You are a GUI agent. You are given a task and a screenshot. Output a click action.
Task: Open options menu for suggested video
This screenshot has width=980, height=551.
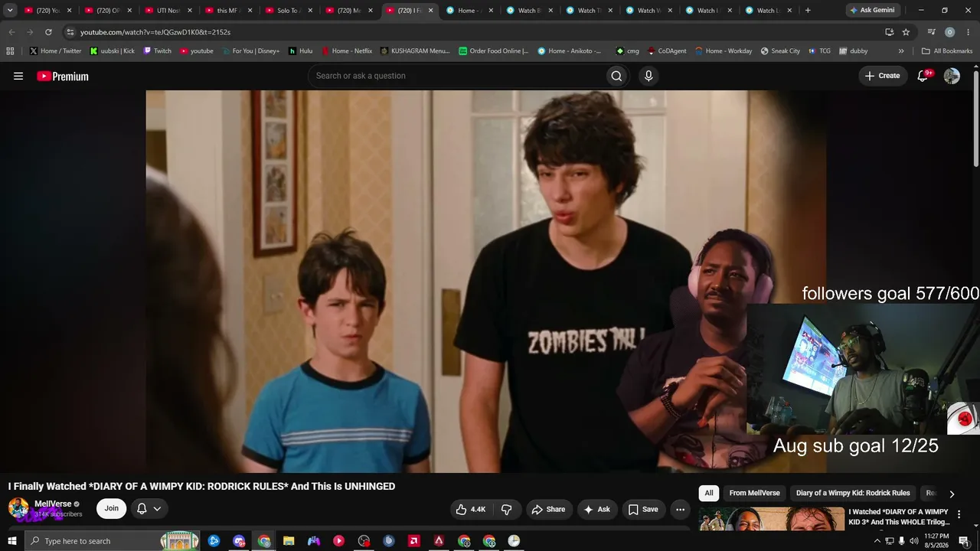pos(959,514)
